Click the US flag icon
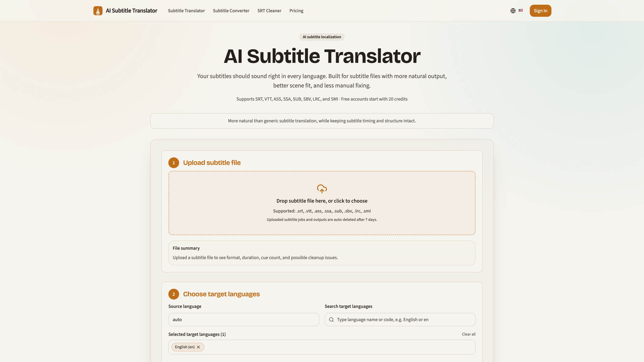The image size is (644, 362). pos(521,10)
